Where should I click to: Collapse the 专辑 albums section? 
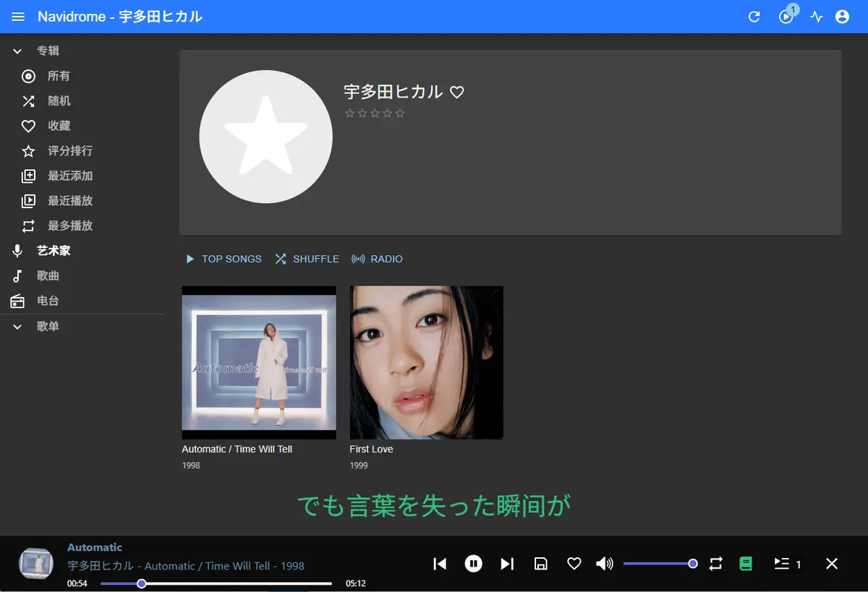82,51
